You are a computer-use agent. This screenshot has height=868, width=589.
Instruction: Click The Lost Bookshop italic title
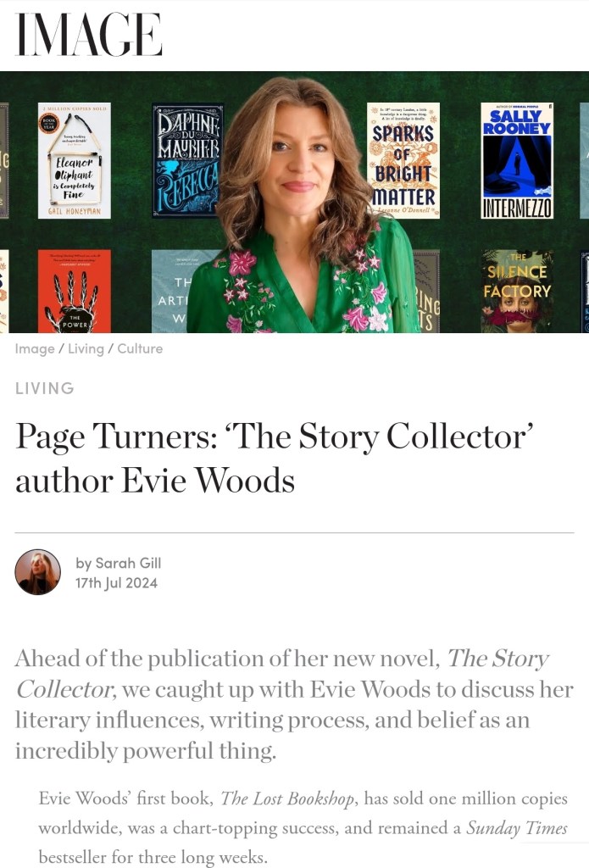point(286,798)
